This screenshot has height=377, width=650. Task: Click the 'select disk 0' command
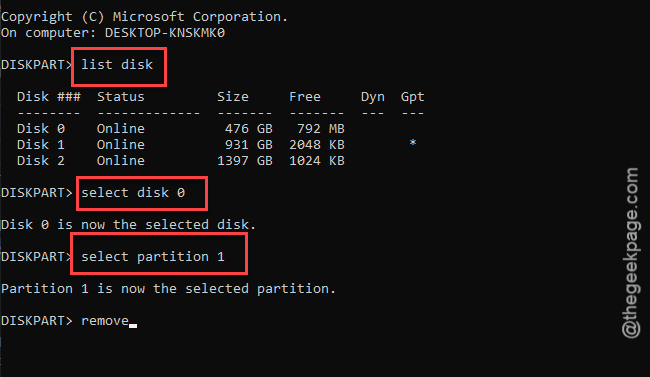coord(133,193)
